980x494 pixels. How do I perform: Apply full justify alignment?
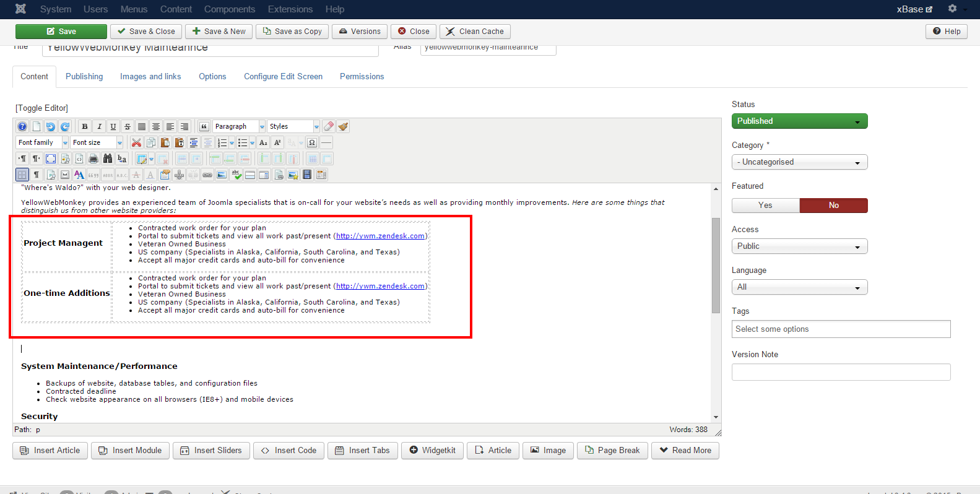pos(142,126)
